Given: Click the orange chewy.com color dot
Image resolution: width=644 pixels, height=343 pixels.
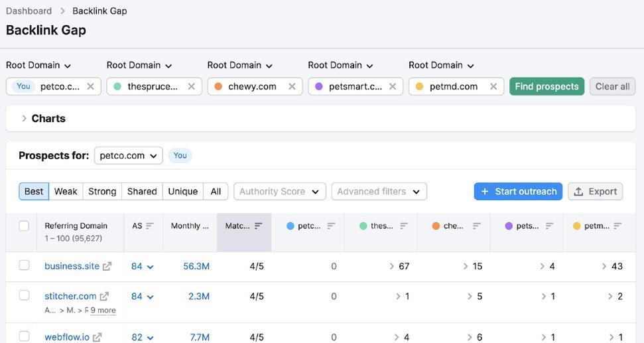Looking at the screenshot, I should 218,87.
